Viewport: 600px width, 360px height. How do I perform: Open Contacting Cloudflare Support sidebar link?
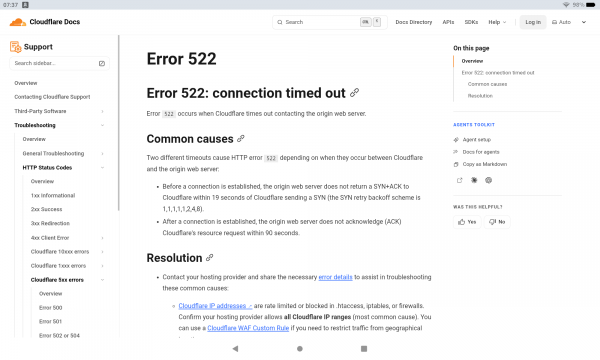point(52,97)
